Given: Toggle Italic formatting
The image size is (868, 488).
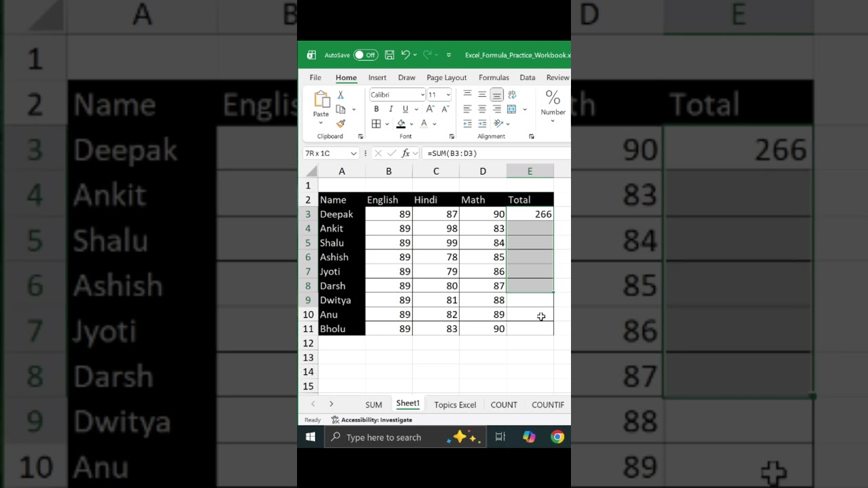Looking at the screenshot, I should coord(391,109).
